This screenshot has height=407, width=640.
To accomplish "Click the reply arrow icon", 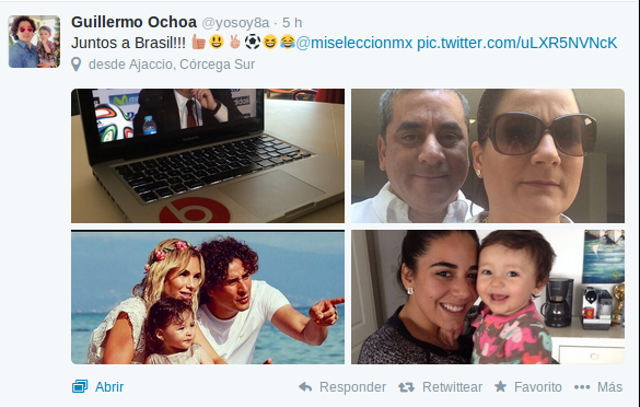I will tap(305, 387).
